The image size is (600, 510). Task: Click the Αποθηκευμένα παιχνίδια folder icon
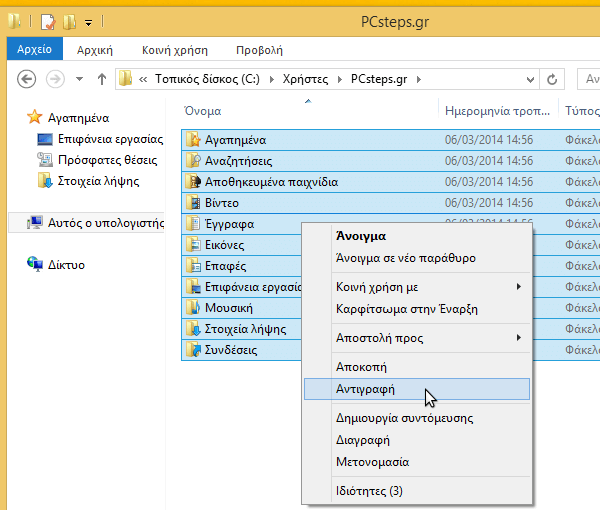tap(193, 182)
